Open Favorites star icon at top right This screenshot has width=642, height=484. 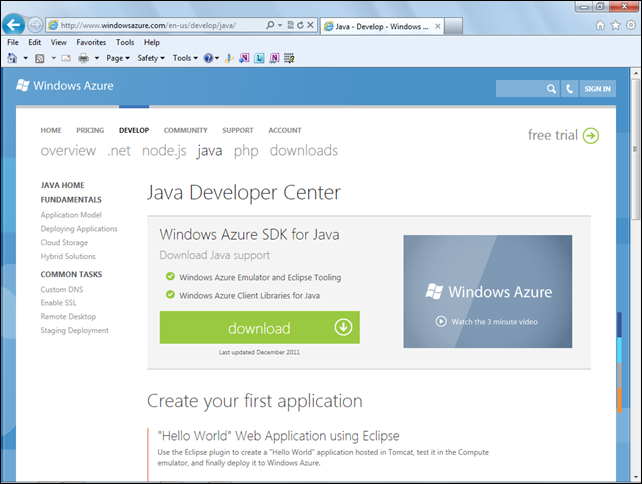pyautogui.click(x=616, y=25)
